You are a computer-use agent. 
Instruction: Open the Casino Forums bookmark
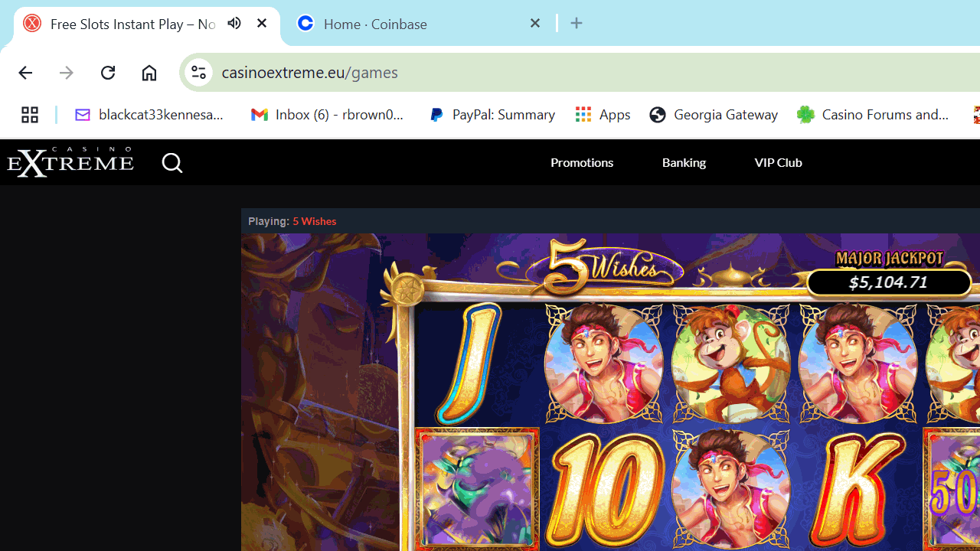874,114
